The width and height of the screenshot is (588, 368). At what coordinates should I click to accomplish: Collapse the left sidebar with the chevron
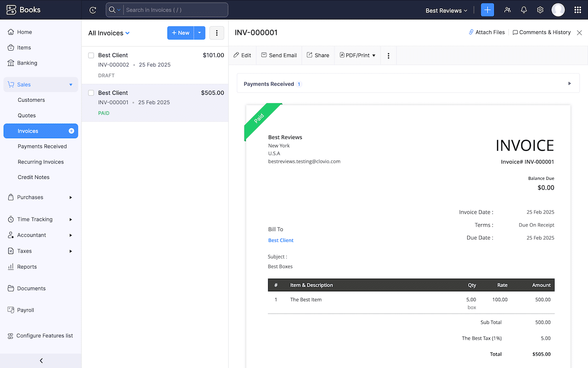[40, 361]
